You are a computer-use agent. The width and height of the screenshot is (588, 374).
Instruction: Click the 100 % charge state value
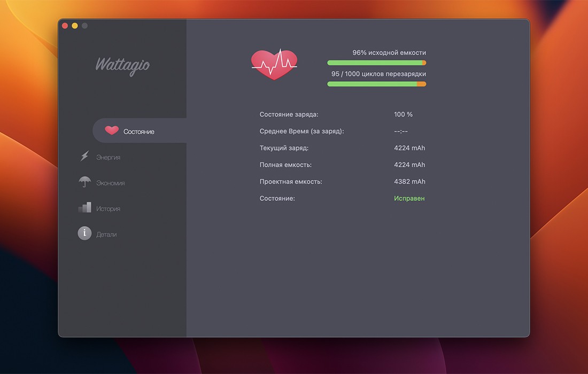click(403, 114)
